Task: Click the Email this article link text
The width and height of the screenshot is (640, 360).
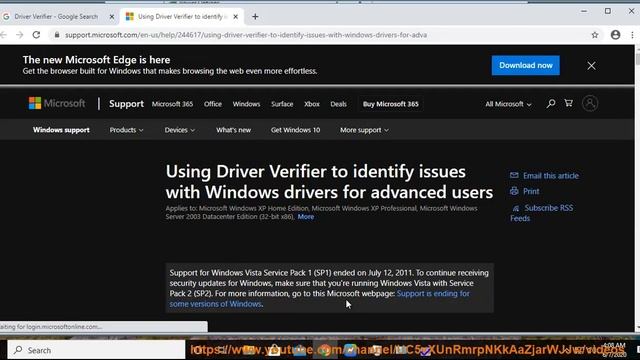Action: click(x=551, y=176)
